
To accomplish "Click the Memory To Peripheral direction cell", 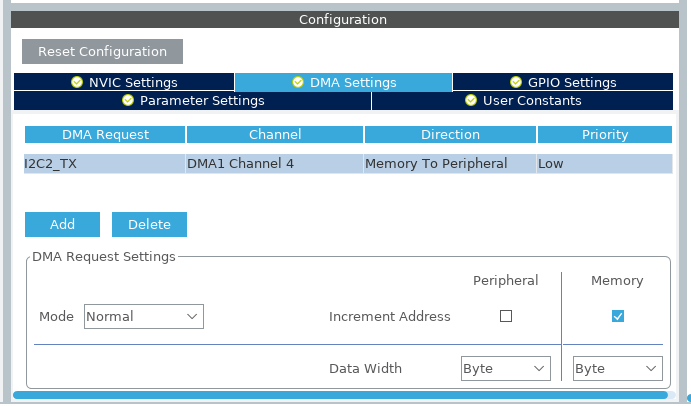I will pyautogui.click(x=450, y=164).
